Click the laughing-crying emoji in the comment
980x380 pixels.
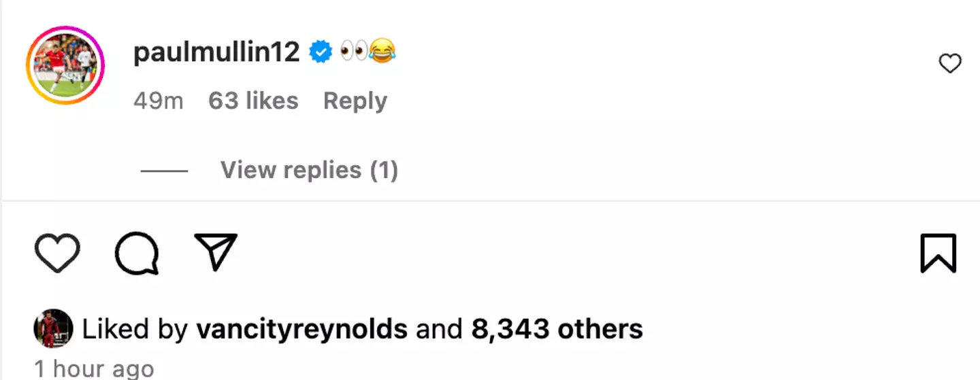(x=382, y=52)
